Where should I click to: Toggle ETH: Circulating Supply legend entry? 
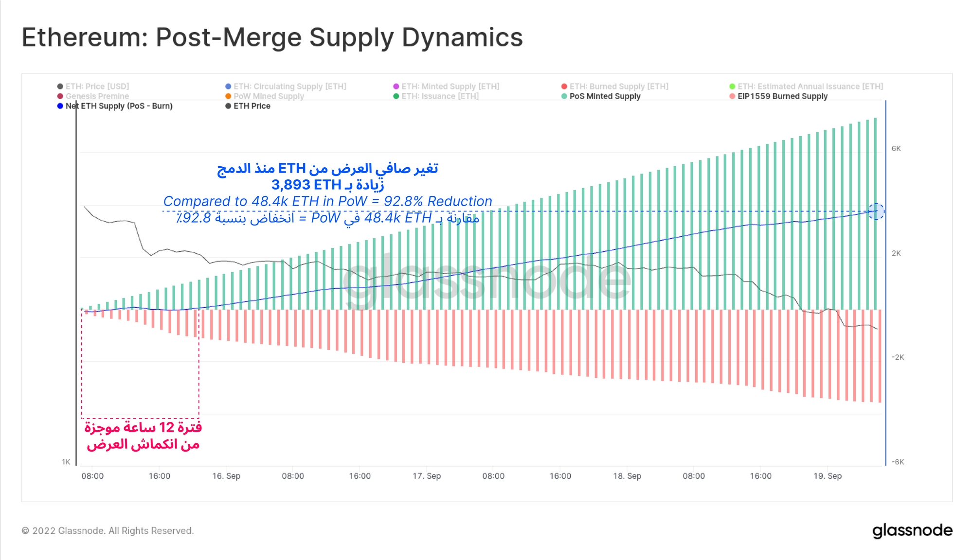289,87
